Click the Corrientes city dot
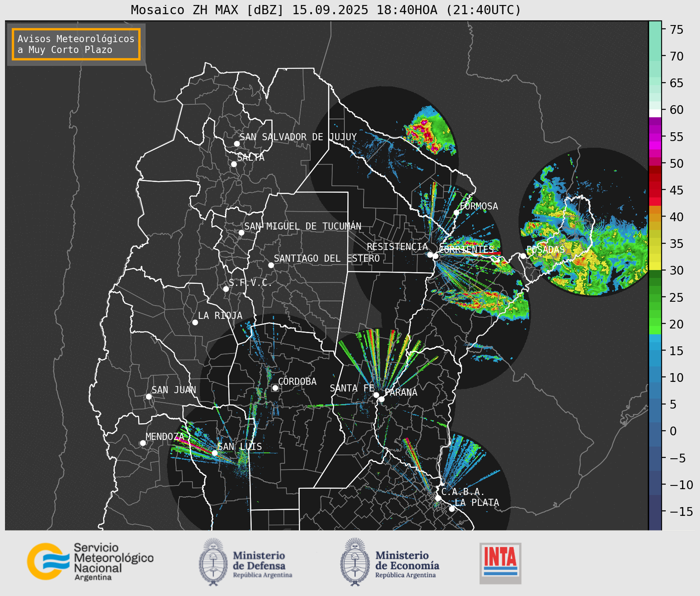The image size is (700, 596). pyautogui.click(x=435, y=256)
